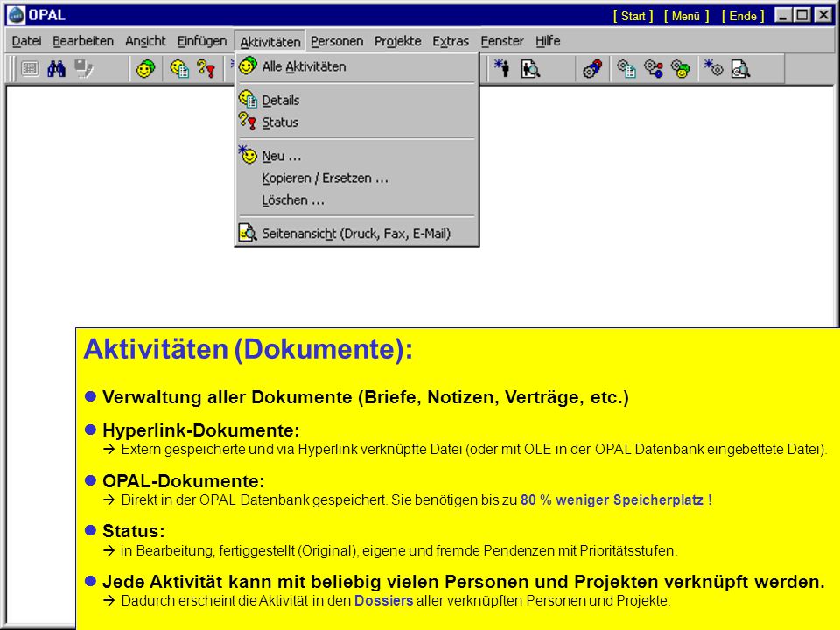Click the [ Start ] link in the title bar
Viewport: 840px width, 630px height.
pos(633,16)
